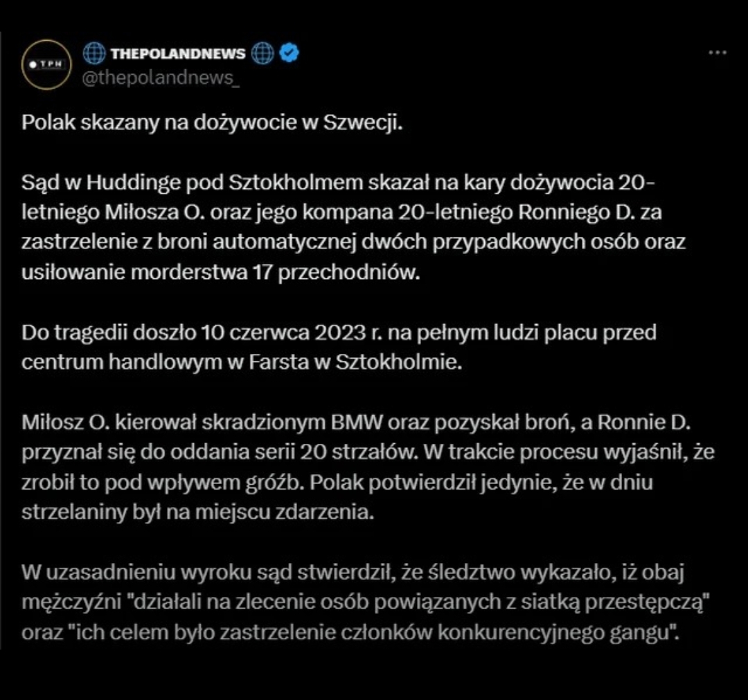748x700 pixels.
Task: Open the three-dot more options menu
Action: [x=717, y=53]
